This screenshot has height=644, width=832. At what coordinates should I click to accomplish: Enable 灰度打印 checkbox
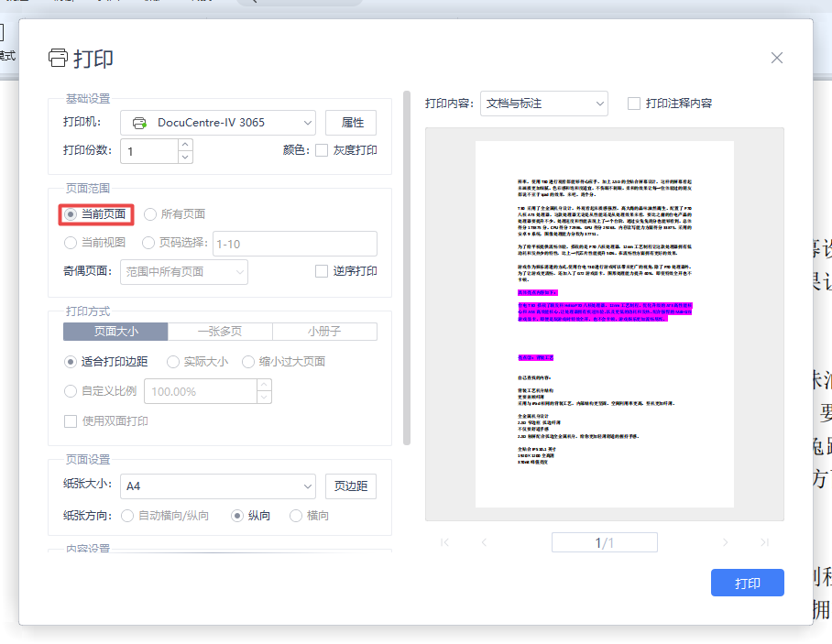(322, 150)
